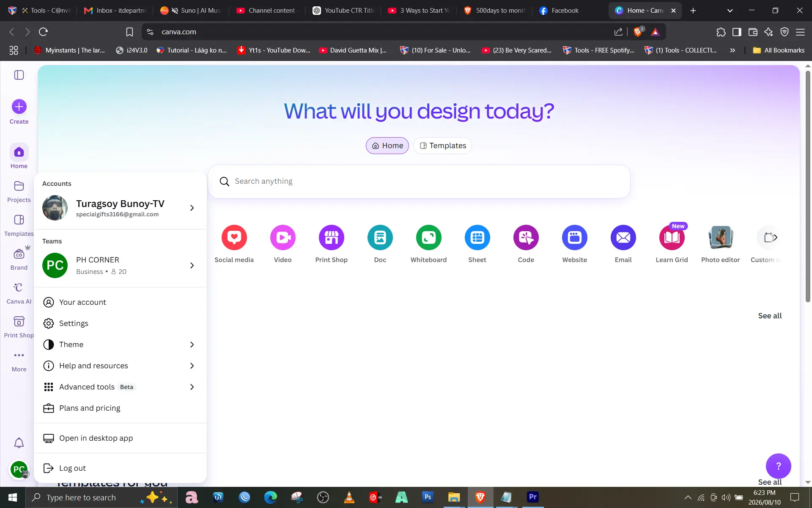Click the PC account avatar at bottom left

19,469
